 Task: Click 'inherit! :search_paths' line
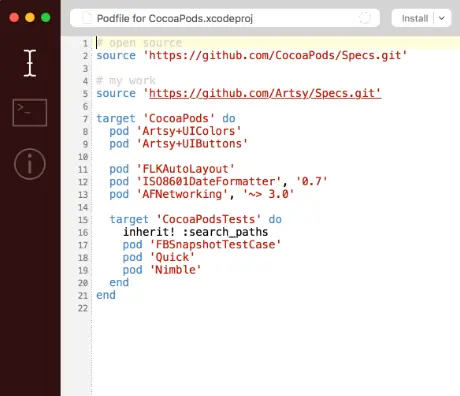[x=196, y=232]
